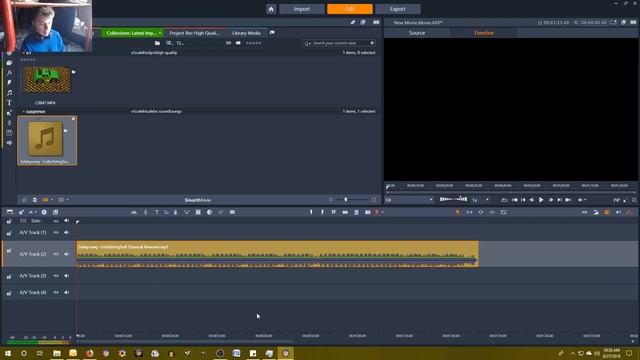Viewport: 640px width, 360px height.
Task: Play the timeline preview
Action: click(x=541, y=200)
